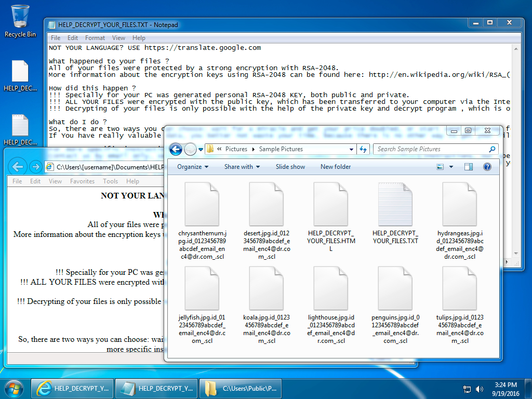Expand the address bar history dropdown in Explorer
Image resolution: width=532 pixels, height=399 pixels.
351,149
